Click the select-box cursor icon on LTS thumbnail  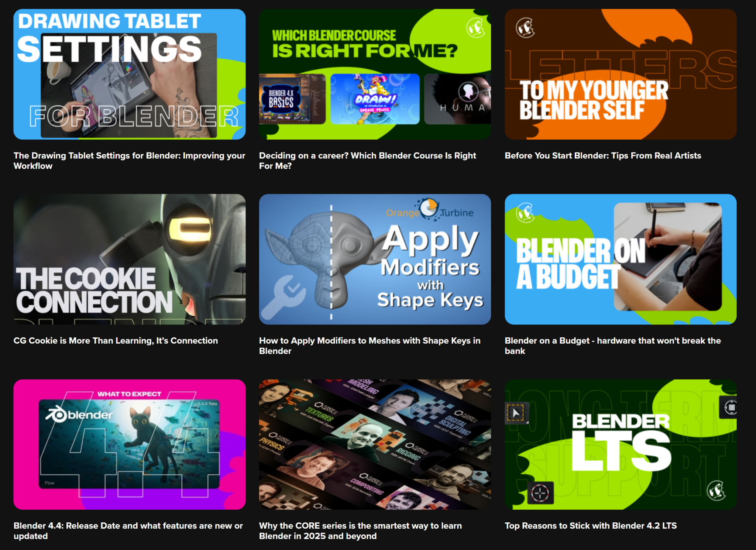pyautogui.click(x=515, y=413)
